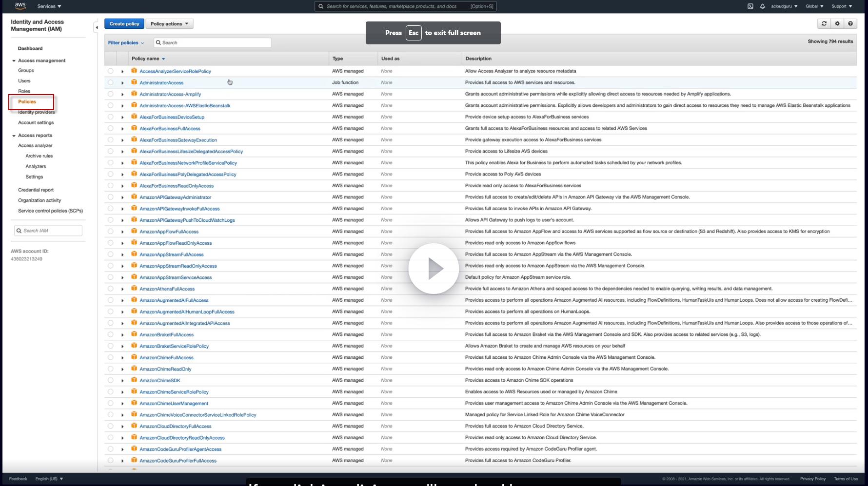Screen dimensions: 868x486
Task: Open Roles in the sidebar
Action: [24, 91]
